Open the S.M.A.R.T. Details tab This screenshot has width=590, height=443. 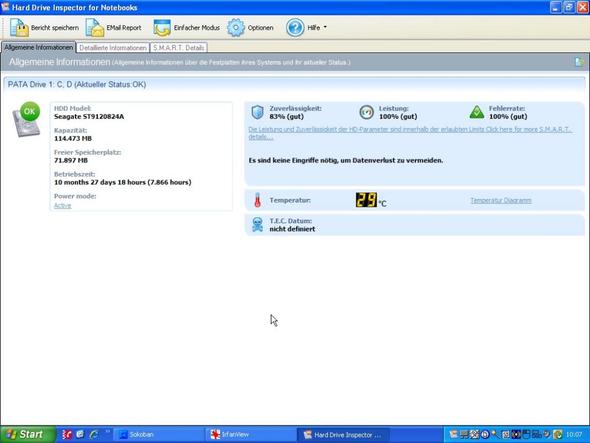tap(179, 48)
